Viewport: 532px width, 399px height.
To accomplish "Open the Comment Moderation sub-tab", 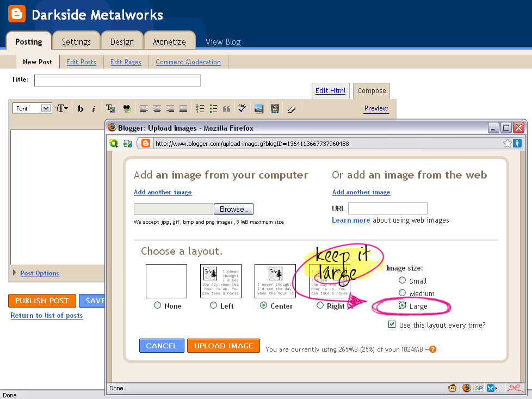I will click(x=188, y=62).
